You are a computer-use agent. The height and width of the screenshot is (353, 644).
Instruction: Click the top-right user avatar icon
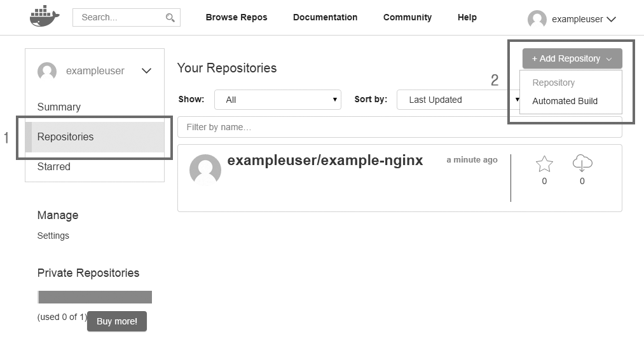point(537,19)
